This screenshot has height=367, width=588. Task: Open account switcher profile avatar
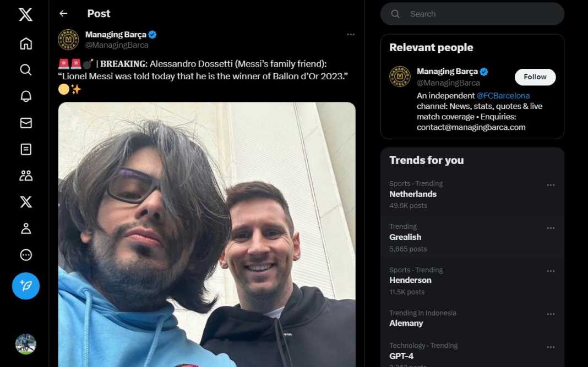25,344
